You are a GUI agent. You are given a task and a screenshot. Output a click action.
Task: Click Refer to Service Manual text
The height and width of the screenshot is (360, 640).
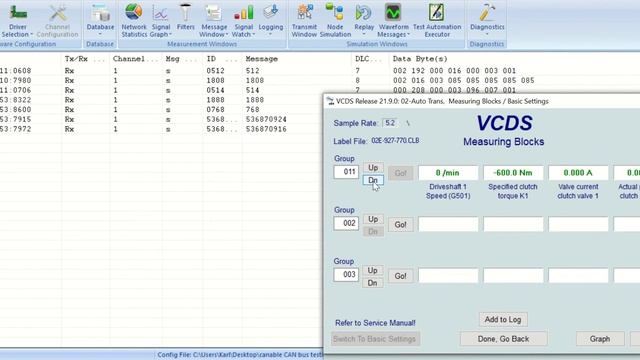[x=375, y=323]
